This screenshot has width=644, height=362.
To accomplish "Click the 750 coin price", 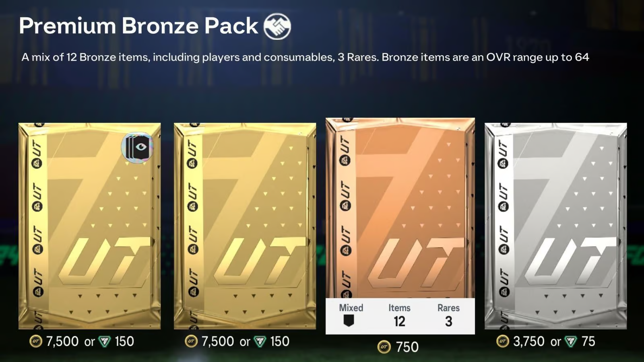I will pyautogui.click(x=407, y=347).
